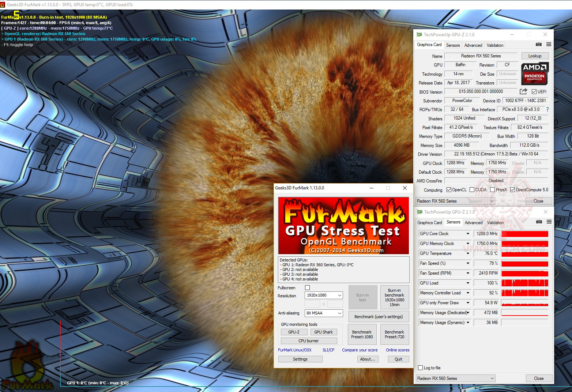The image size is (572, 392).
Task: Open the GPU selector dropdown in Sensors window
Action: point(455,378)
